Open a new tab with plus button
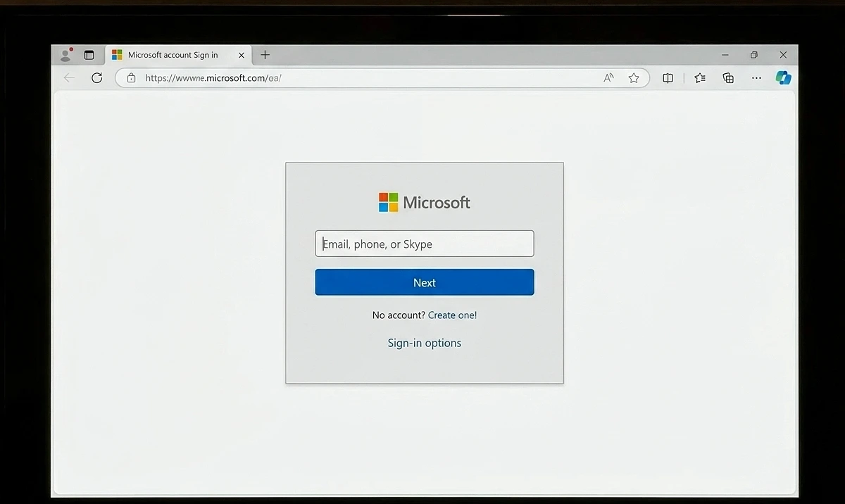Viewport: 845px width, 504px height. click(x=265, y=55)
